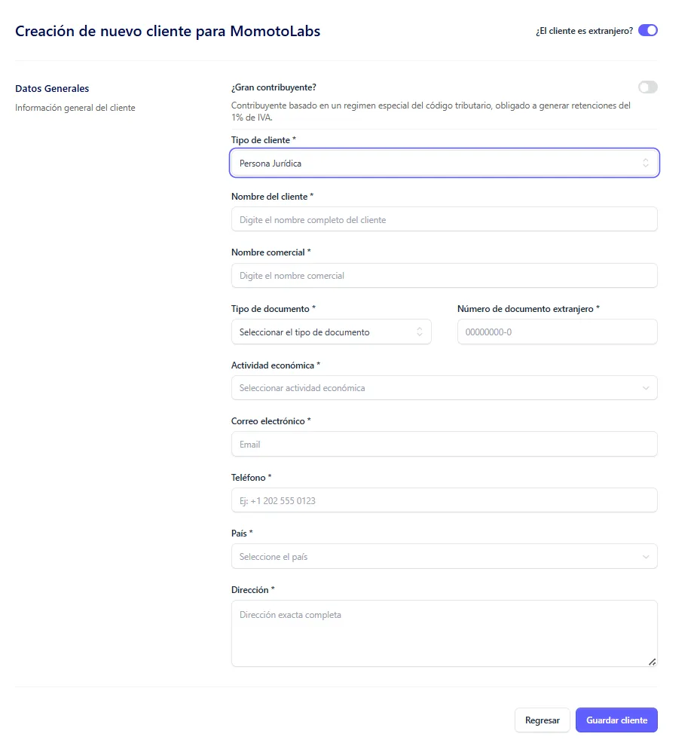
Task: Expand the 'Actividad económica' dropdown
Action: pyautogui.click(x=444, y=387)
